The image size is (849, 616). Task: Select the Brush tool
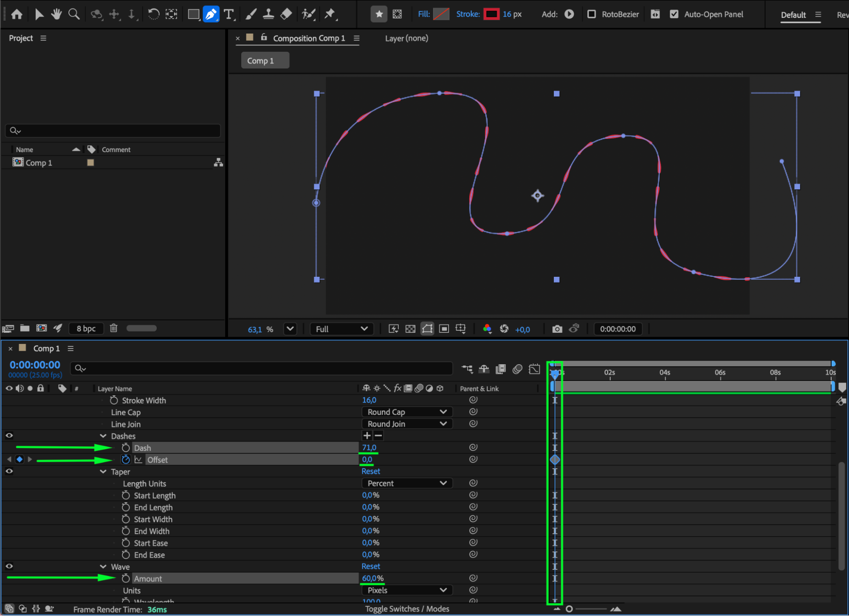[x=251, y=14]
